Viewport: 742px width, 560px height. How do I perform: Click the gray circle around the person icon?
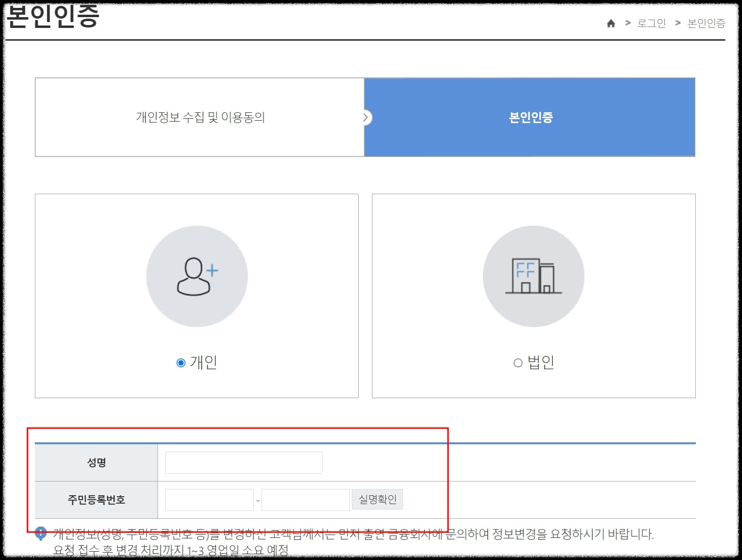click(x=196, y=277)
